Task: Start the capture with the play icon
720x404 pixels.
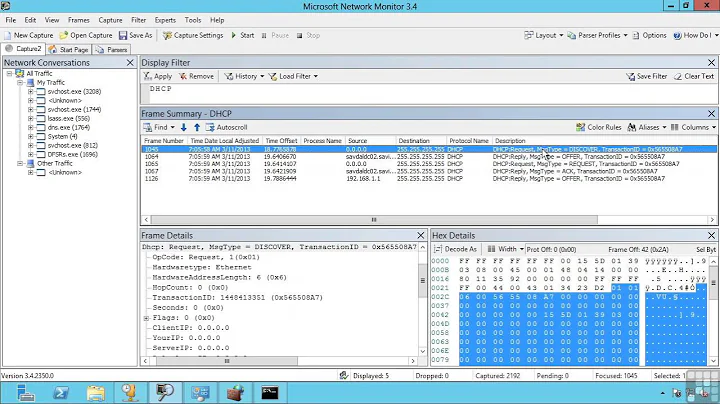Action: [x=233, y=35]
